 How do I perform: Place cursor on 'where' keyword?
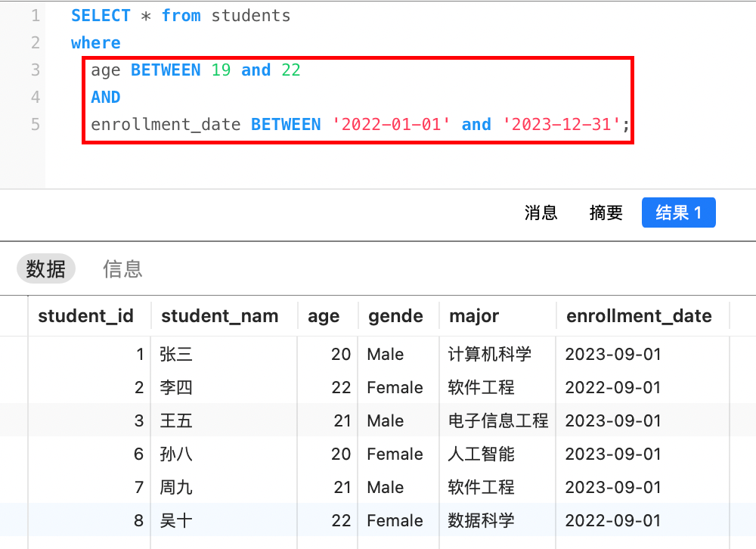pos(95,43)
